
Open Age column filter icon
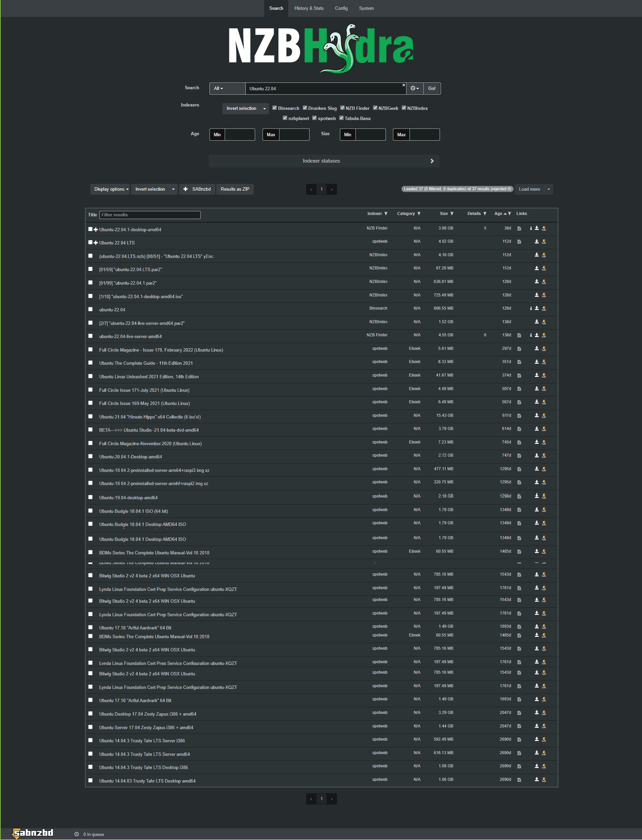pyautogui.click(x=510, y=214)
